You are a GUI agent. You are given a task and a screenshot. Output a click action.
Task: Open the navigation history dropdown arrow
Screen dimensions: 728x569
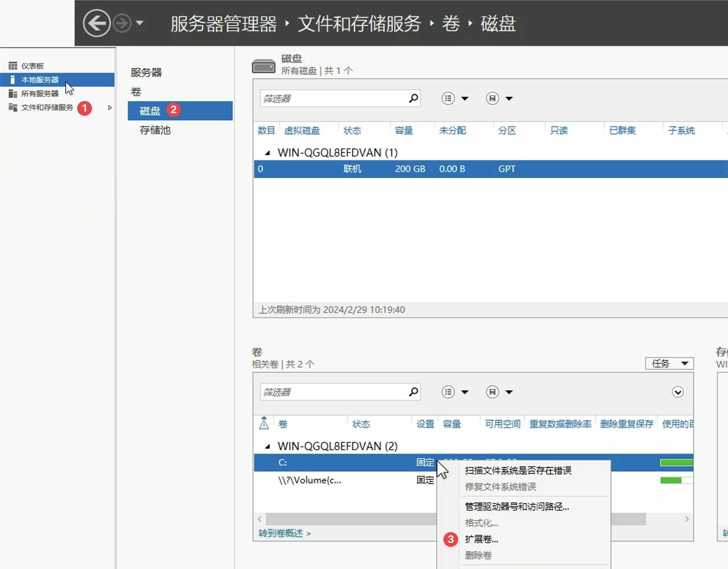[x=139, y=23]
